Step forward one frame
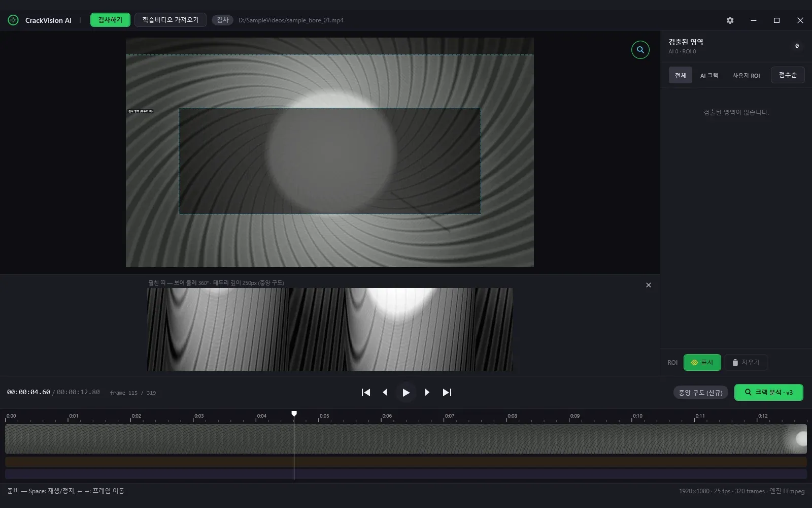The width and height of the screenshot is (812, 508). click(x=427, y=392)
